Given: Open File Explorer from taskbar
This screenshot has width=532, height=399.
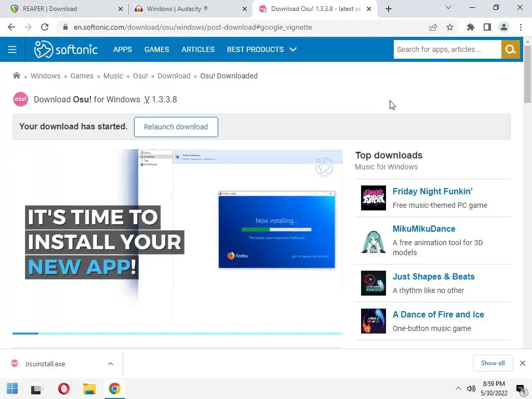Looking at the screenshot, I should tap(89, 389).
